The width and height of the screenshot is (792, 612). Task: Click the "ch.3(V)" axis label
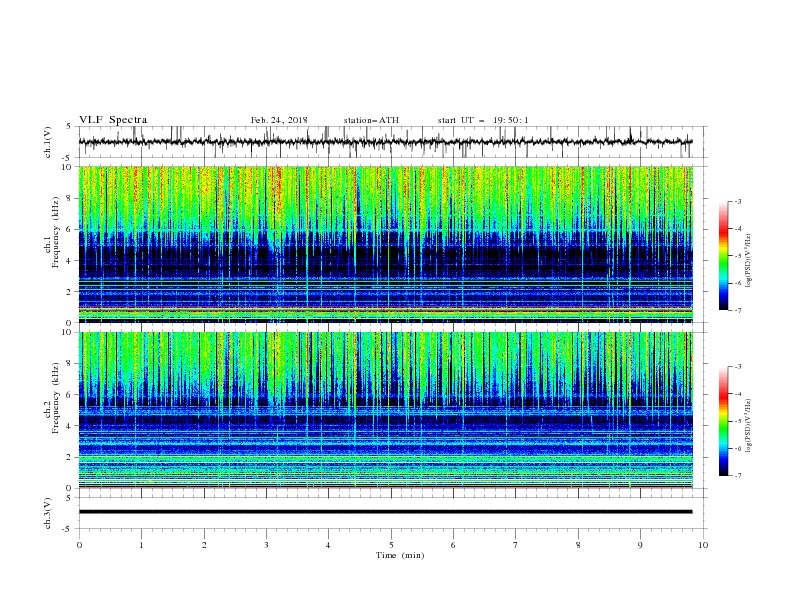point(48,513)
